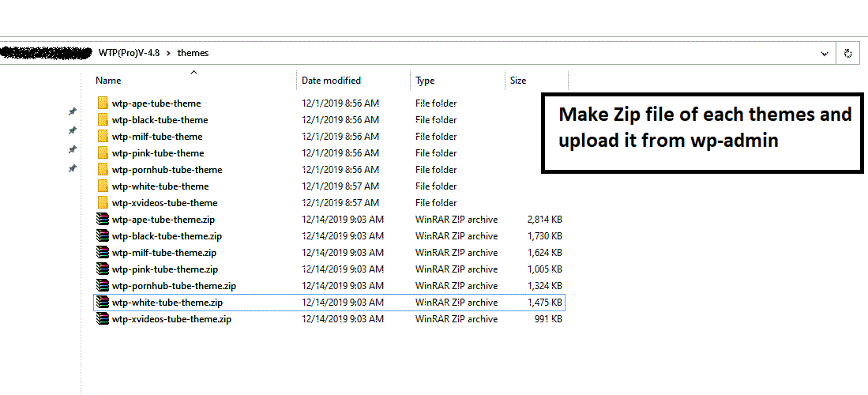Sort files by Size column
The image size is (868, 395).
pos(518,81)
